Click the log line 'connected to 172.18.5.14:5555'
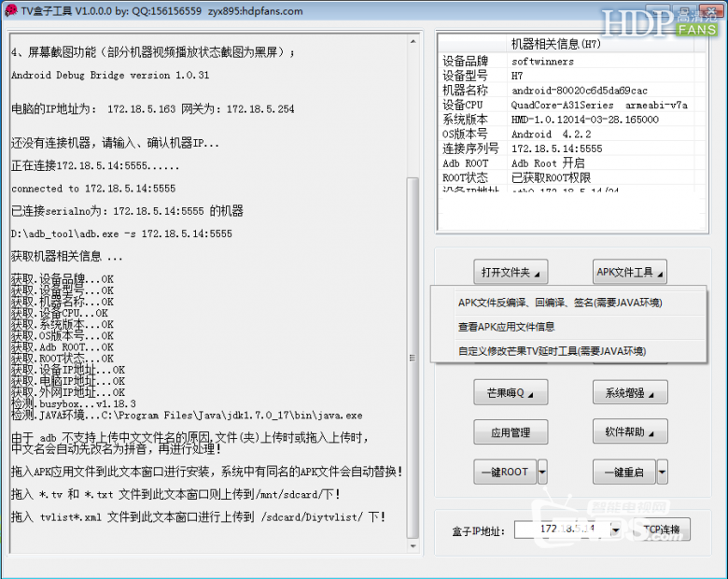The image size is (728, 579). point(93,189)
